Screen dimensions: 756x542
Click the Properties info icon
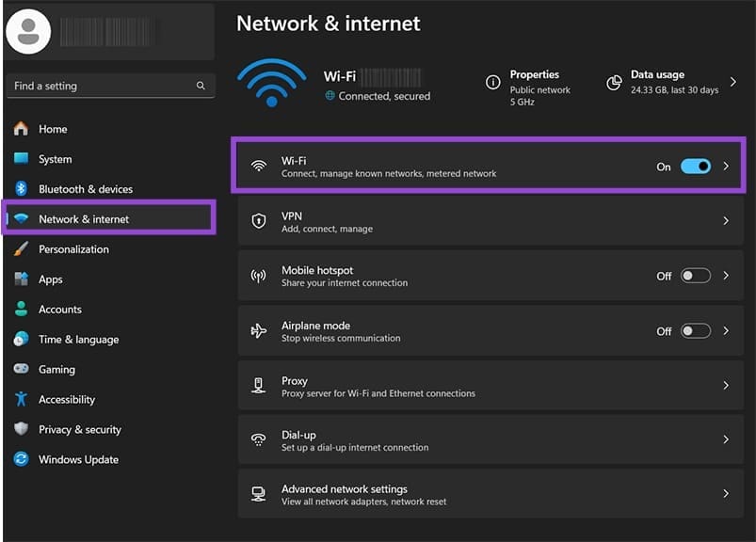pos(492,83)
